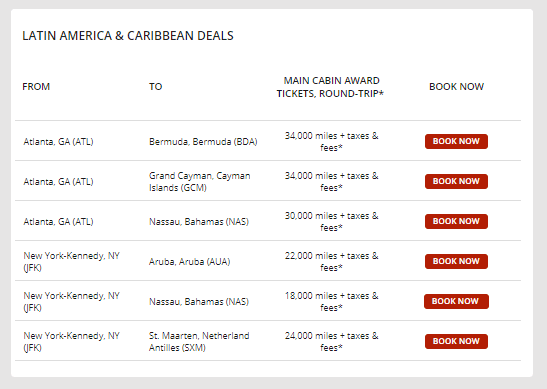
Task: Book JFK to St. Maarten flight
Action: point(456,341)
